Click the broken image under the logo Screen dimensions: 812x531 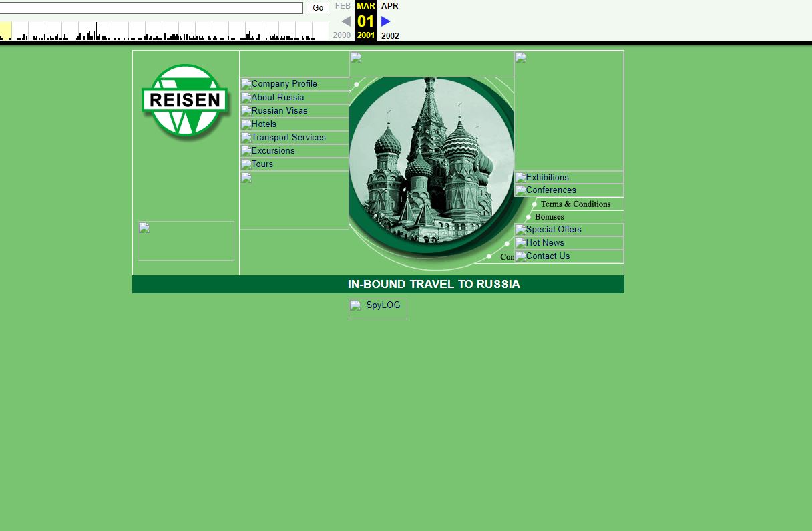[x=186, y=240]
